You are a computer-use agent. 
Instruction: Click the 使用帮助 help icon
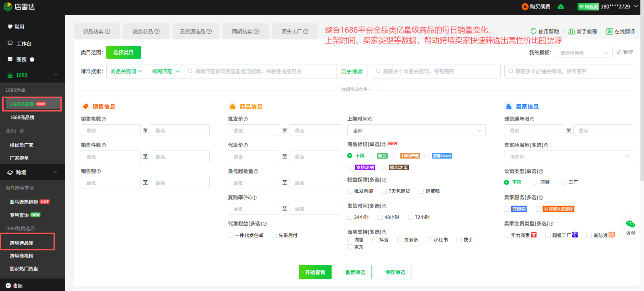533,31
